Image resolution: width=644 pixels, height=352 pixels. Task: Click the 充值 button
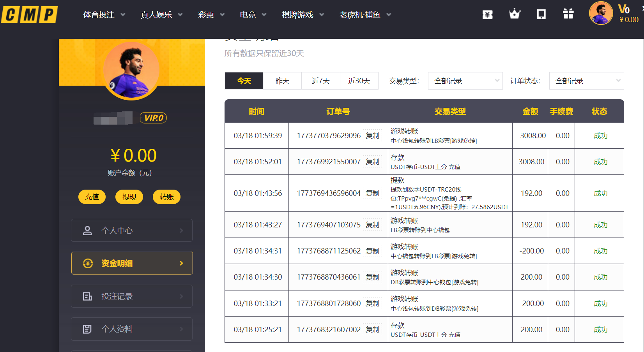tap(92, 197)
